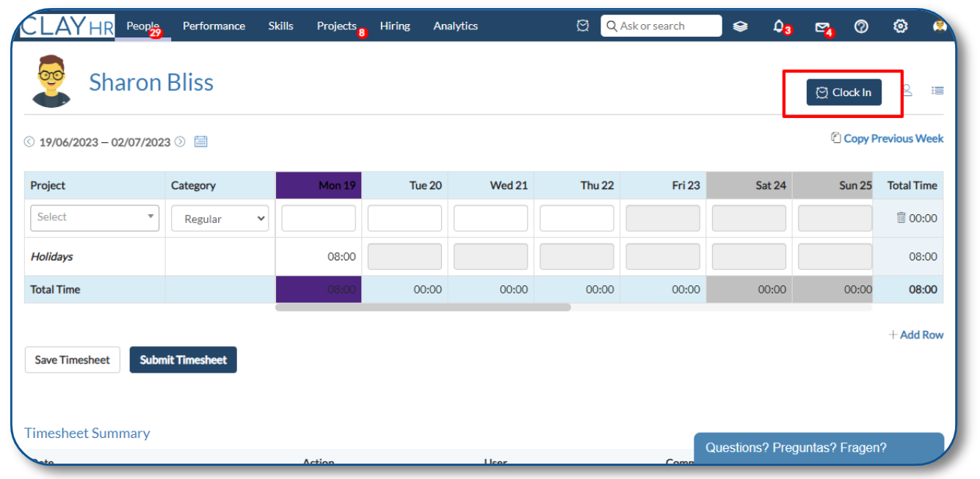Click Add Row link
Viewport: 980px width, 479px height.
click(916, 334)
